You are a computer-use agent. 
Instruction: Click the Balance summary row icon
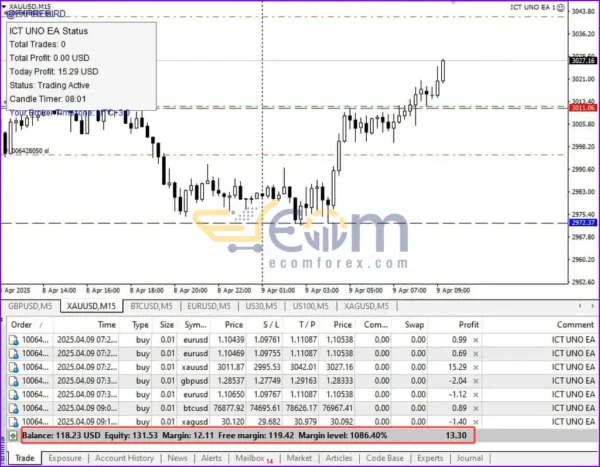[x=12, y=436]
